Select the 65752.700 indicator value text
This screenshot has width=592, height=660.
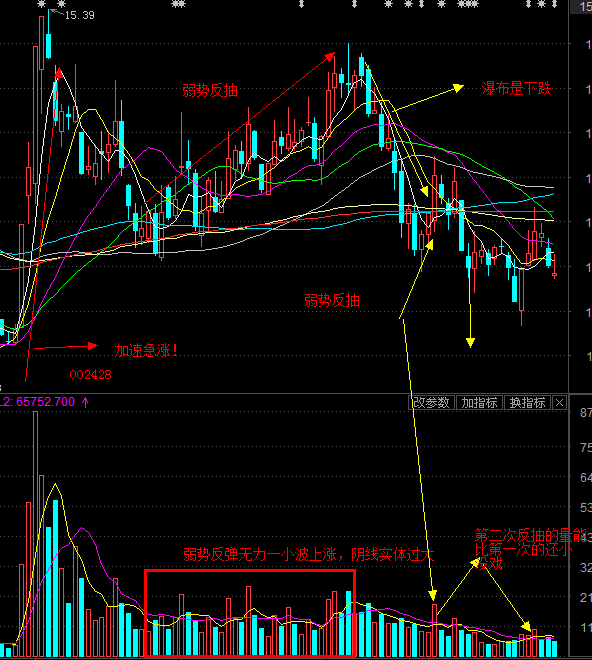click(x=45, y=402)
